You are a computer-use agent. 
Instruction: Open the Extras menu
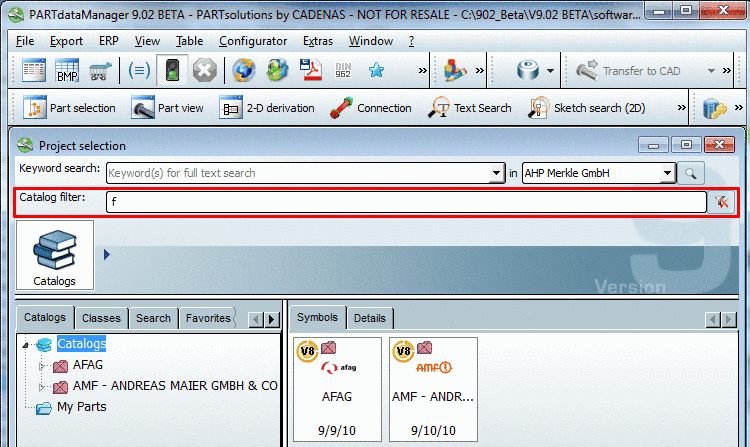coord(318,41)
